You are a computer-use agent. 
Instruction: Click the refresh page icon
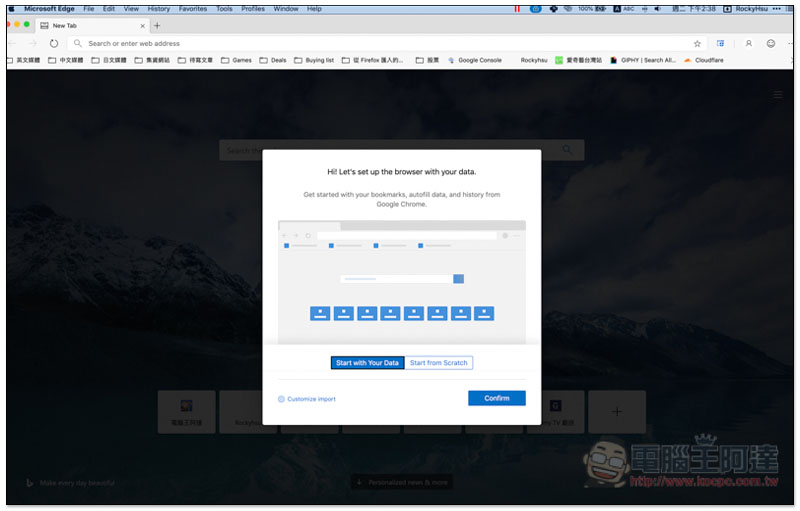54,44
